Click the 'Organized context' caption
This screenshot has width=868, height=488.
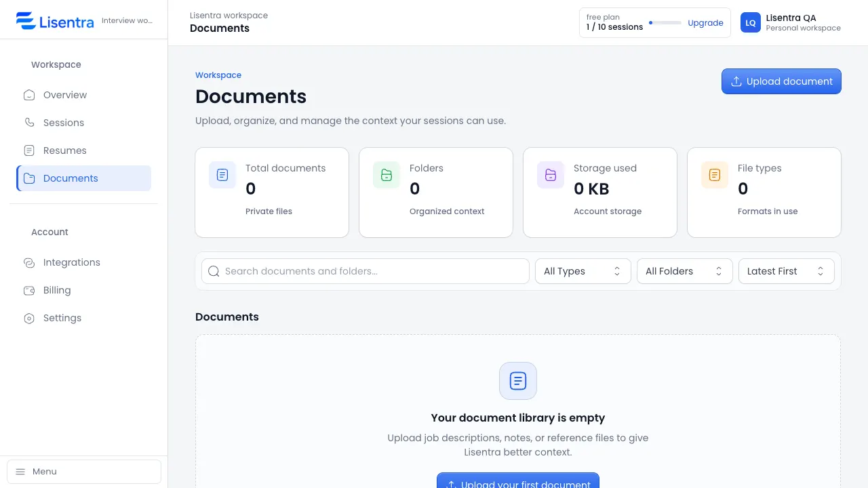447,211
